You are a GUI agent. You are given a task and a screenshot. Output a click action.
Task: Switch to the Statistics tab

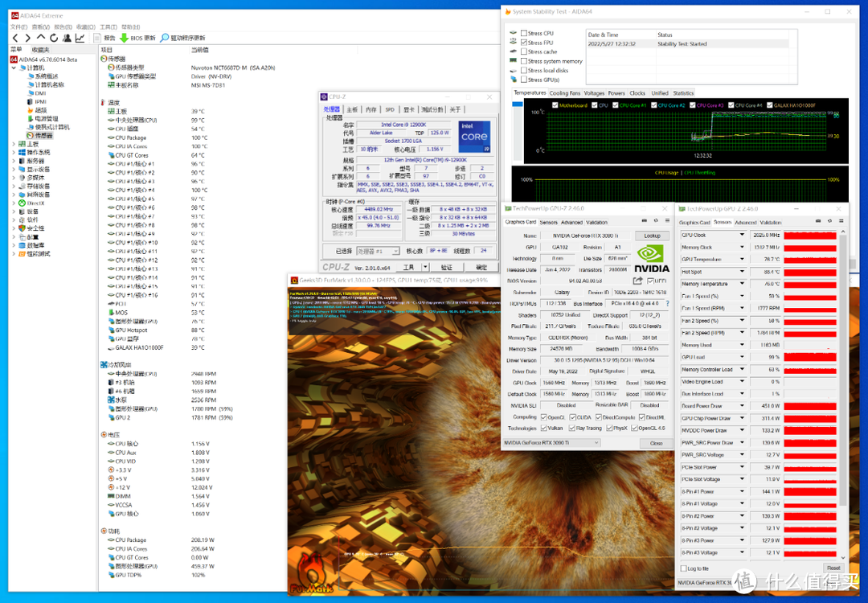pos(683,93)
